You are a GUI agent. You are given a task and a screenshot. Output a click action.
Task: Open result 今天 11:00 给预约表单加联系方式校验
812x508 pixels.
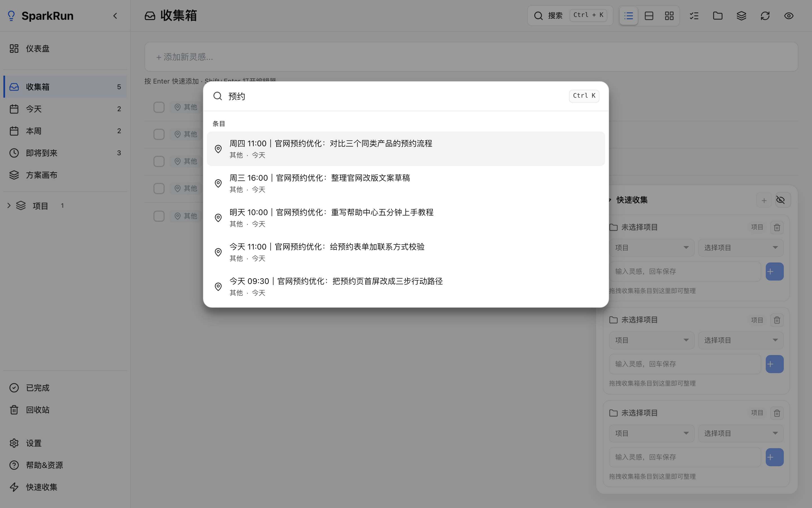(x=406, y=252)
